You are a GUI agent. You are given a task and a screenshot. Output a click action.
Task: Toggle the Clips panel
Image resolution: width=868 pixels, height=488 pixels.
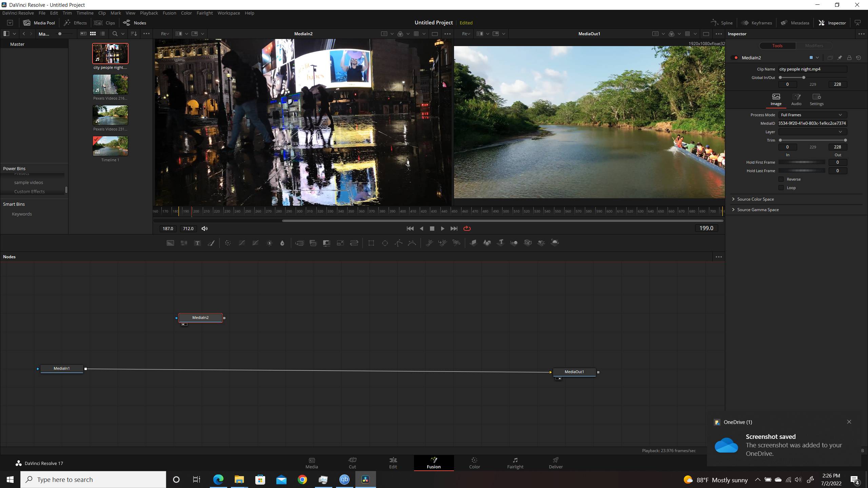pos(105,23)
